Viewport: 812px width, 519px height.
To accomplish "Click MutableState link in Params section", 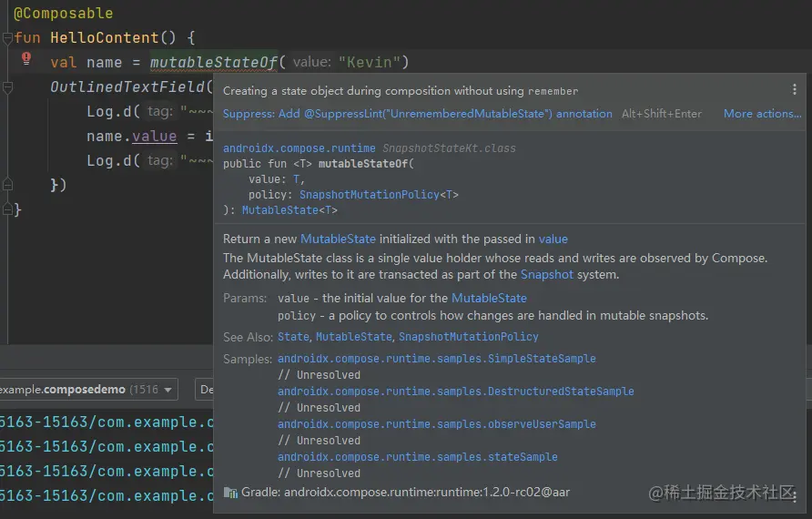I will [x=490, y=298].
